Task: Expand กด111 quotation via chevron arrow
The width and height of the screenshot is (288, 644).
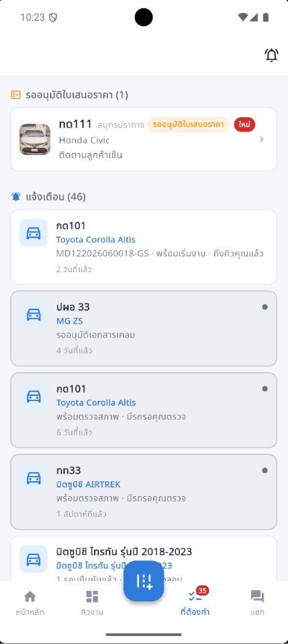Action: 262,140
